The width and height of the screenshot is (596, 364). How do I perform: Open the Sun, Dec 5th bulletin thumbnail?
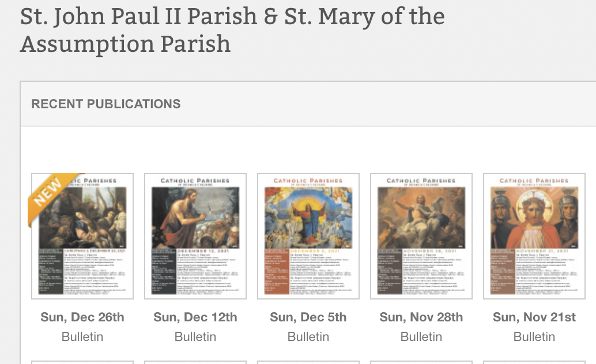coord(308,236)
